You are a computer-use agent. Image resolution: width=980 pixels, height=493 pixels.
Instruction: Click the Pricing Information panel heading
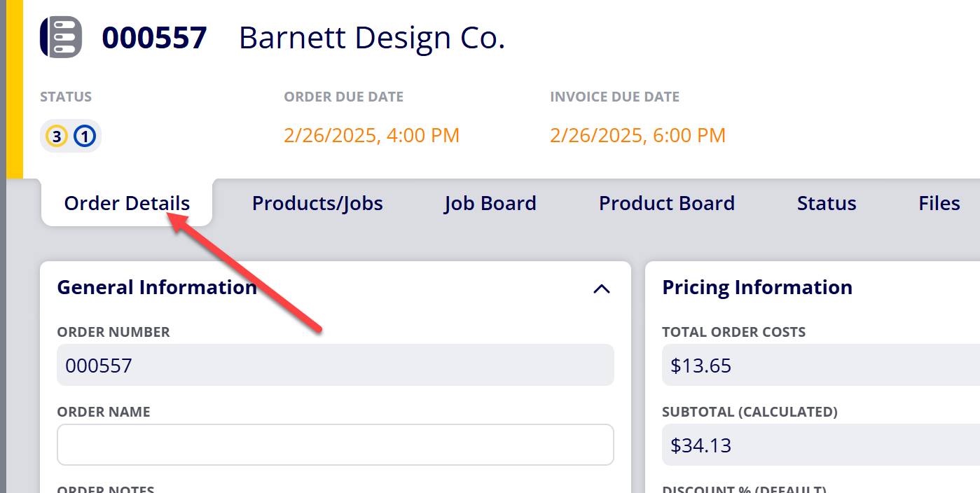[x=757, y=287]
